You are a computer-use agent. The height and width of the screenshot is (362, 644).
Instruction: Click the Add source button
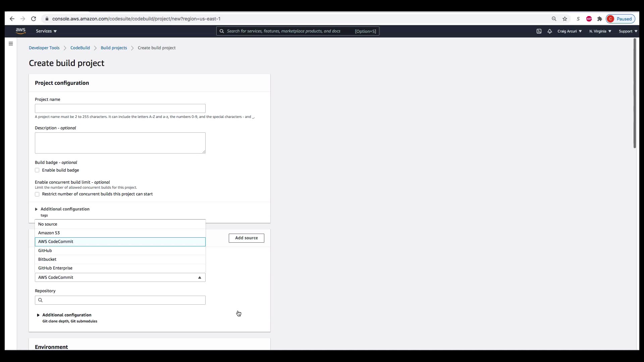[246, 238]
